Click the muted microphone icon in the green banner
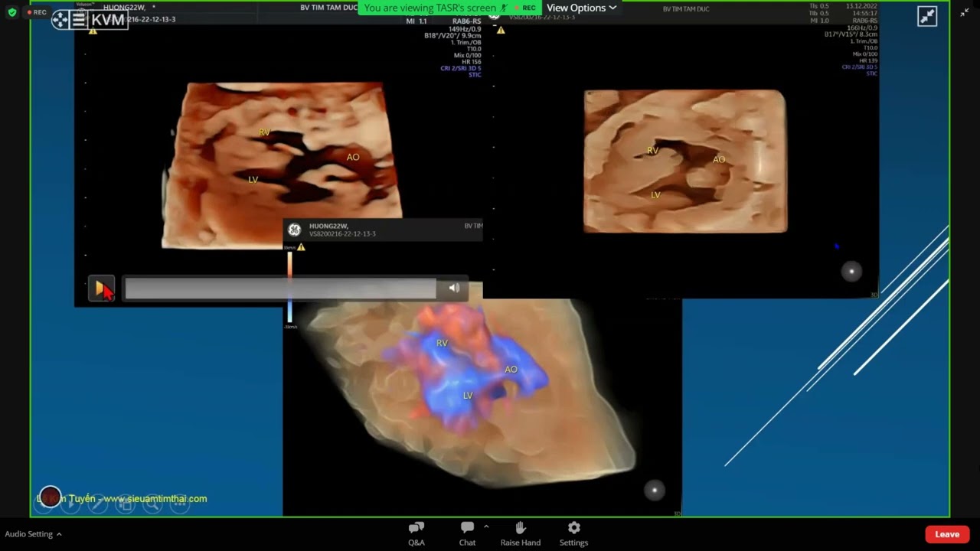Viewport: 980px width, 551px height. (x=504, y=8)
